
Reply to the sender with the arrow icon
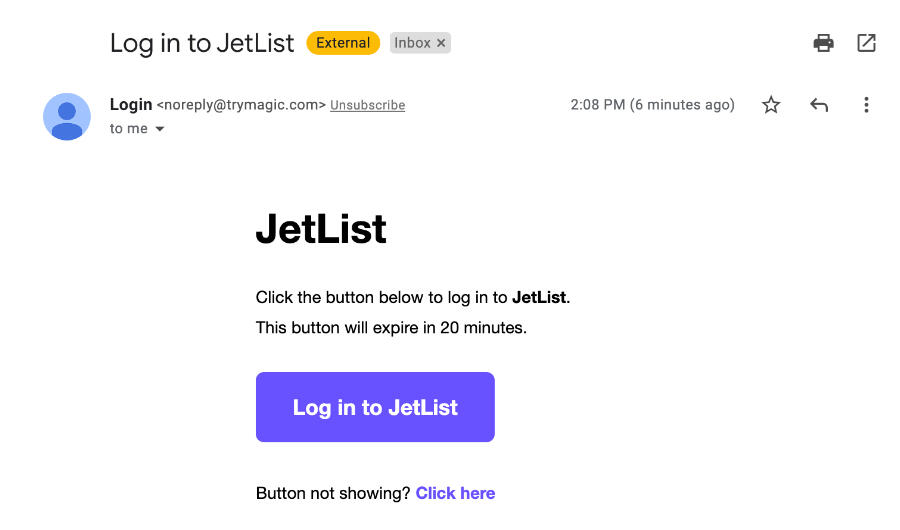[x=819, y=105]
